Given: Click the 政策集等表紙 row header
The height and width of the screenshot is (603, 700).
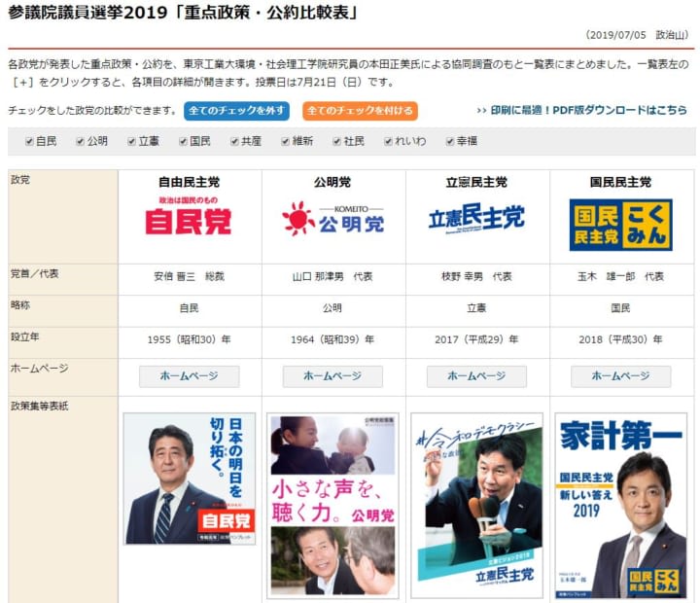Looking at the screenshot, I should click(x=62, y=499).
